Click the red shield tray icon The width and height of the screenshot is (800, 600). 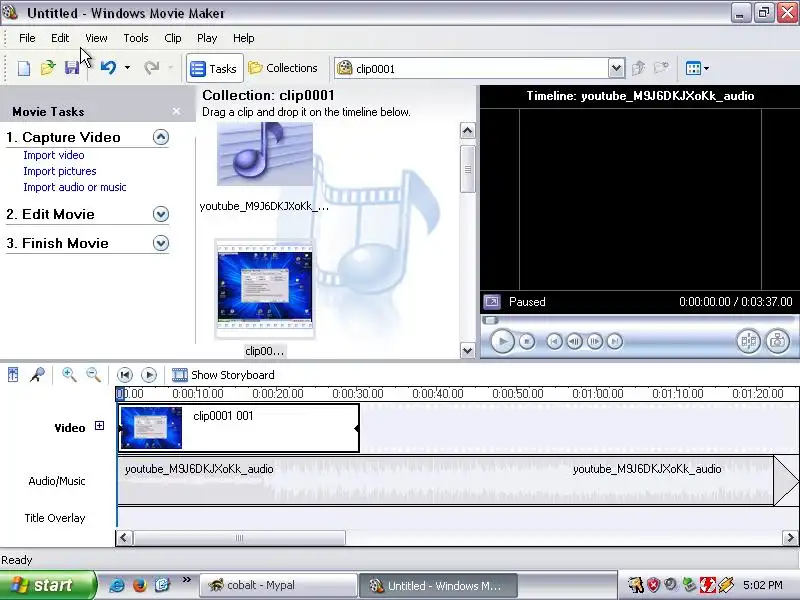(653, 585)
